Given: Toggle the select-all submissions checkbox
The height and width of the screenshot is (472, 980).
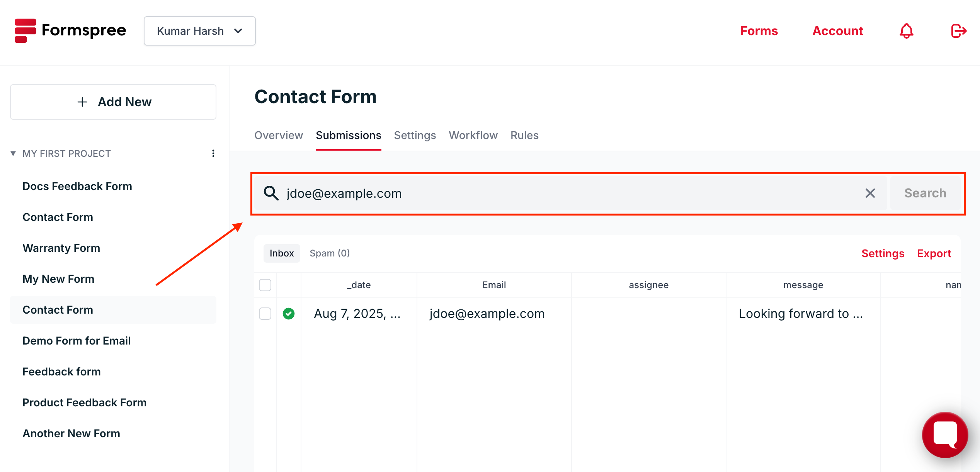Looking at the screenshot, I should tap(265, 285).
